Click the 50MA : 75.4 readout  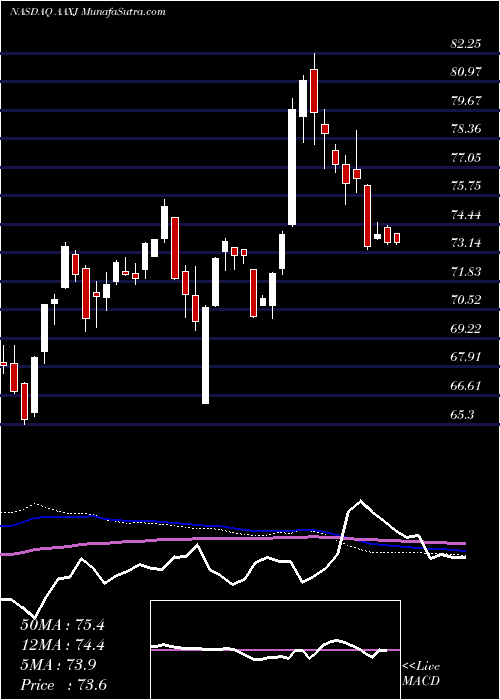pyautogui.click(x=63, y=625)
